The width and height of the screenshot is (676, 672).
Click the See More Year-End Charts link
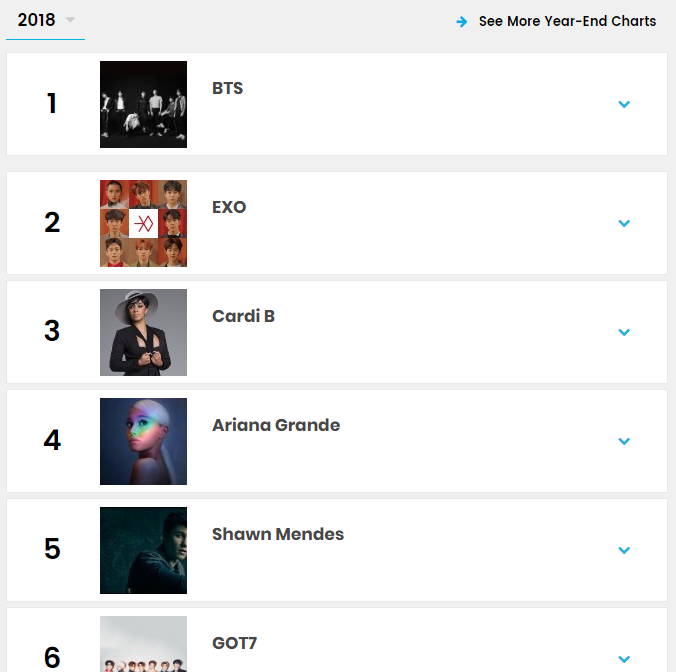pyautogui.click(x=567, y=21)
